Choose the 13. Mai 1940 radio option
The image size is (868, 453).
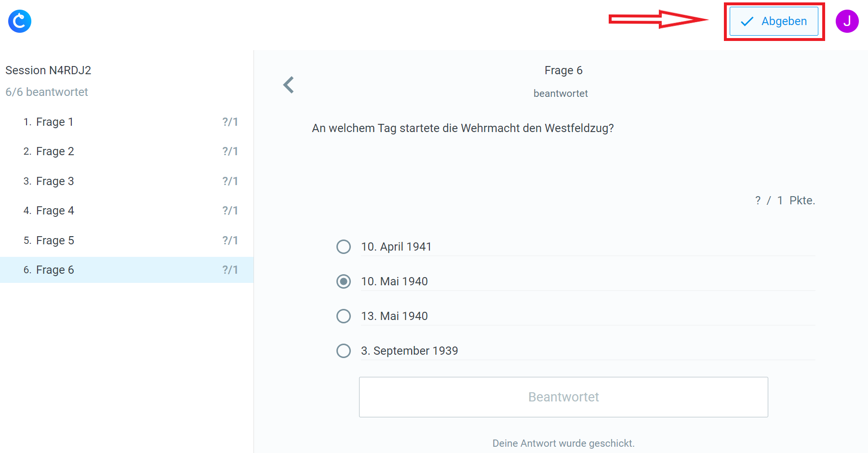[344, 316]
